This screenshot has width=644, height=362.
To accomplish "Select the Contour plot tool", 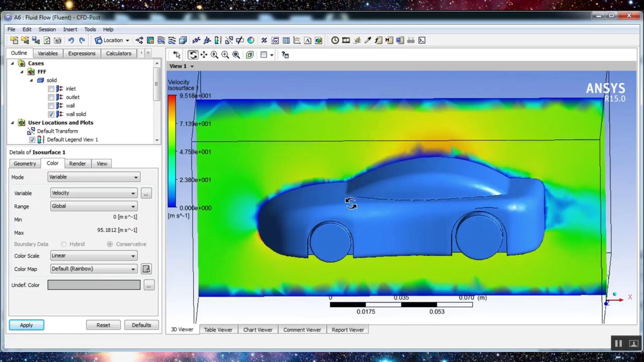I will click(150, 41).
